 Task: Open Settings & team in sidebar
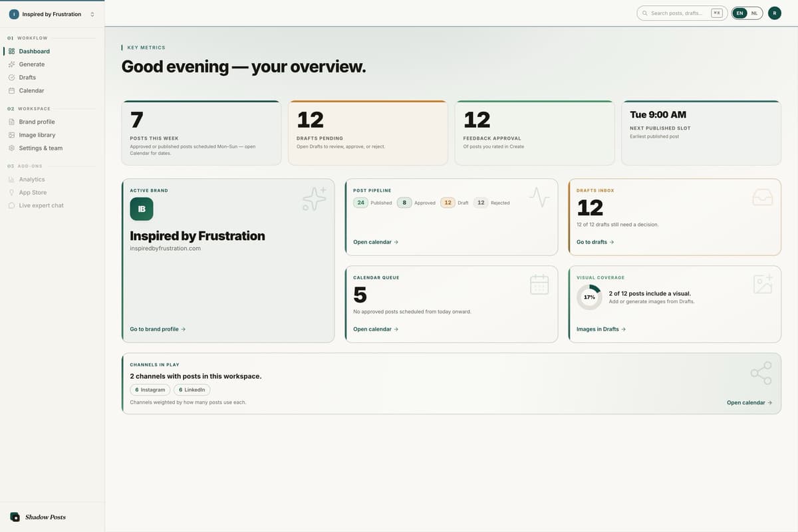coord(52,148)
